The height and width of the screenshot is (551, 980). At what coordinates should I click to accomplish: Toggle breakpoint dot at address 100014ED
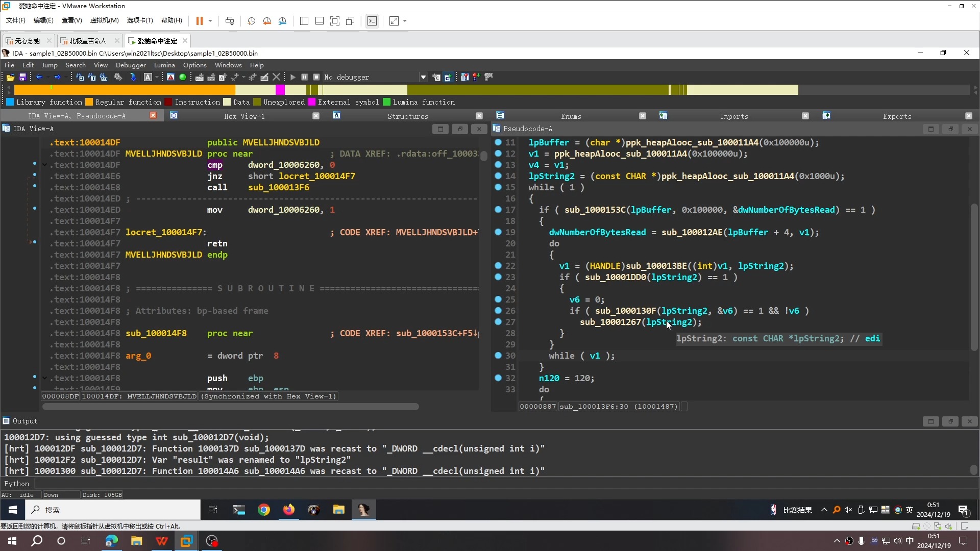click(35, 209)
